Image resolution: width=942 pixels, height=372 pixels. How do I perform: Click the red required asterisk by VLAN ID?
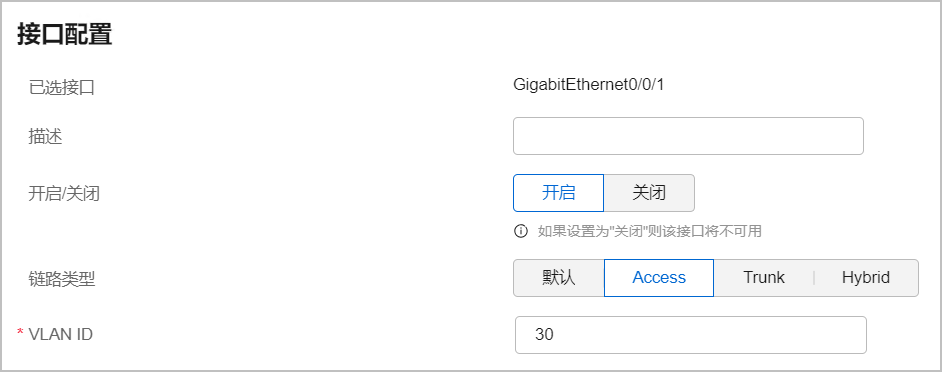(20, 333)
